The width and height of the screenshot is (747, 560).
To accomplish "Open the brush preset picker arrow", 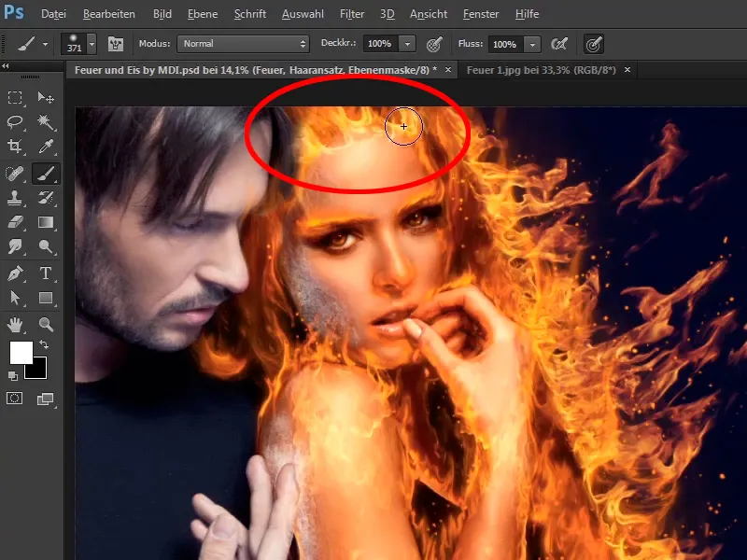I will click(92, 44).
